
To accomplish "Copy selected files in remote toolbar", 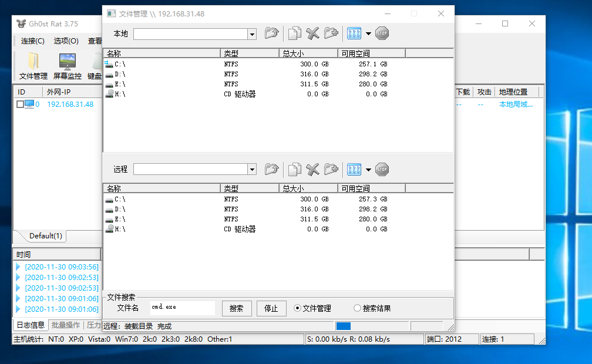I will (294, 169).
